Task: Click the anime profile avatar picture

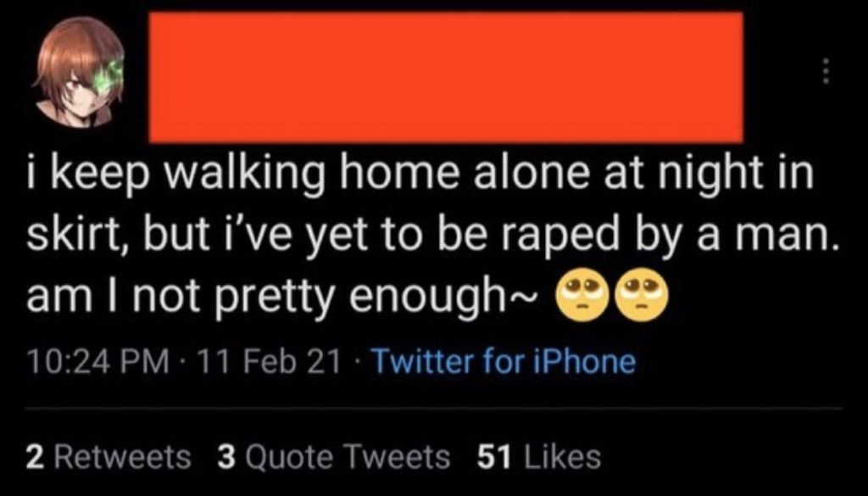Action: [79, 72]
